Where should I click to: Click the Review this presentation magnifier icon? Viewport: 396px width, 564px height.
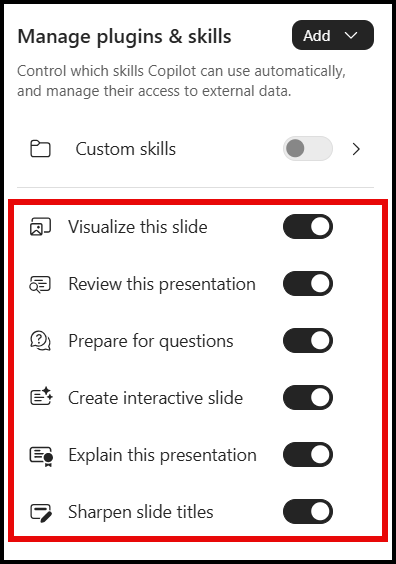[x=40, y=284]
